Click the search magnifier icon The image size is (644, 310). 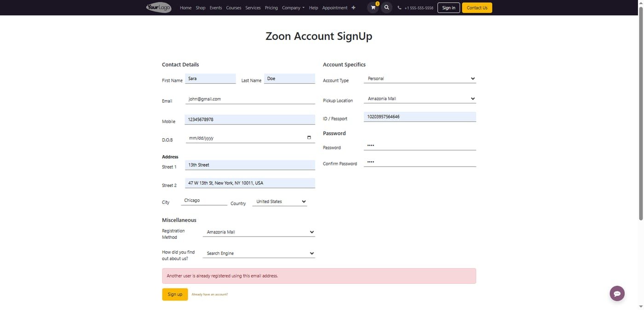pos(386,7)
